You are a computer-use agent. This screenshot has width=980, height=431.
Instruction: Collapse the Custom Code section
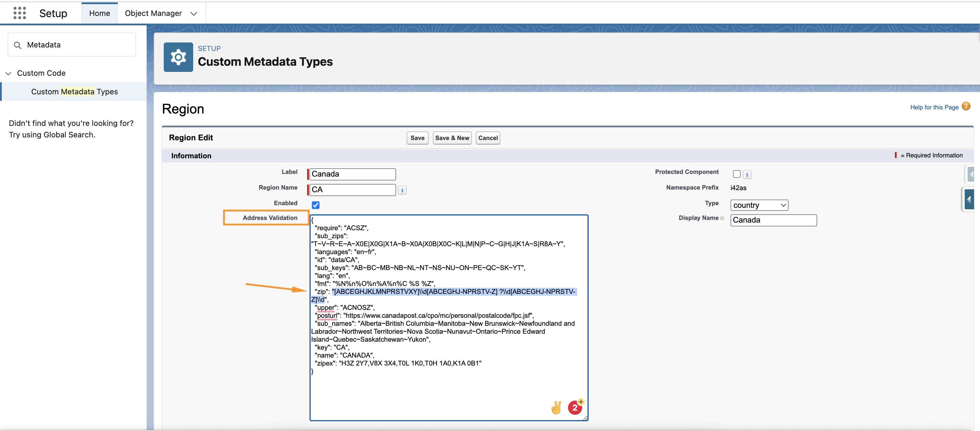(x=8, y=73)
